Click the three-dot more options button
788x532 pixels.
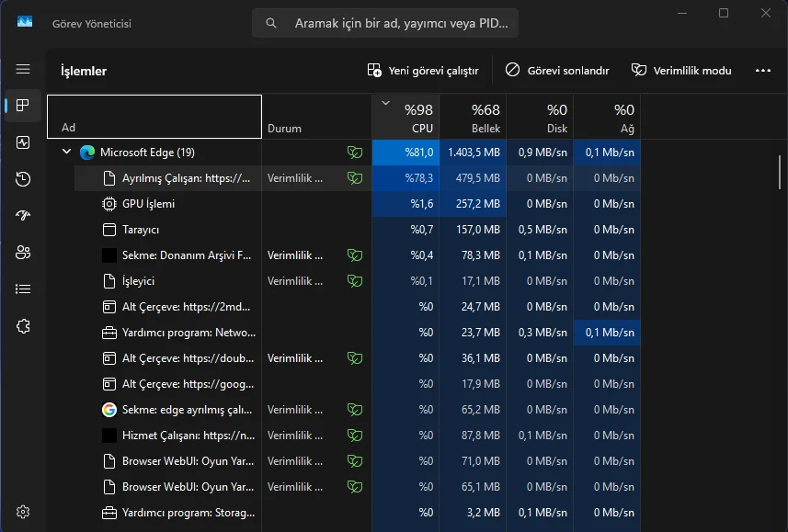[762, 70]
